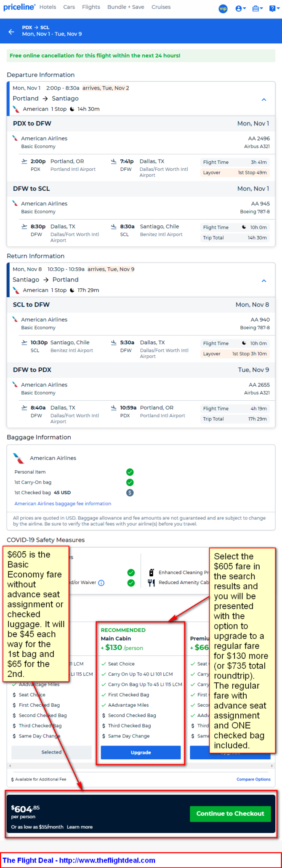The image size is (282, 868).
Task: Open the VIP badge icon
Action: point(223,8)
